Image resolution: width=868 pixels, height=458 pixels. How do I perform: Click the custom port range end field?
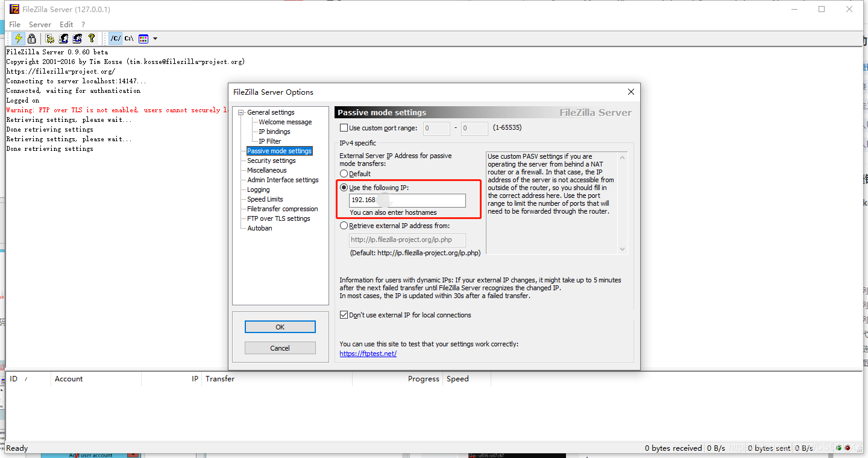[474, 128]
